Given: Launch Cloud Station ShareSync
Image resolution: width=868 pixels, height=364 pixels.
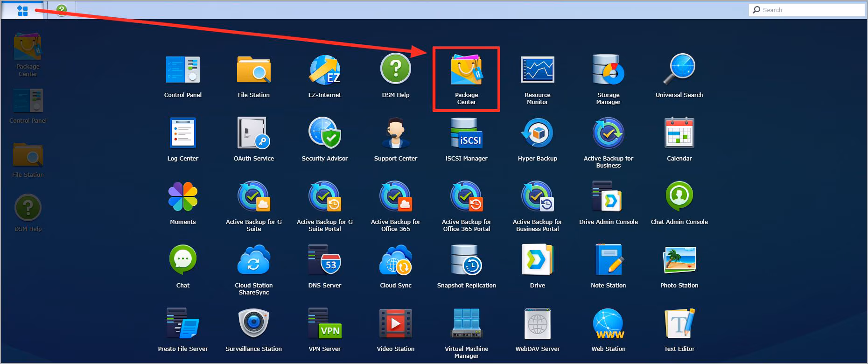Looking at the screenshot, I should click(x=254, y=270).
